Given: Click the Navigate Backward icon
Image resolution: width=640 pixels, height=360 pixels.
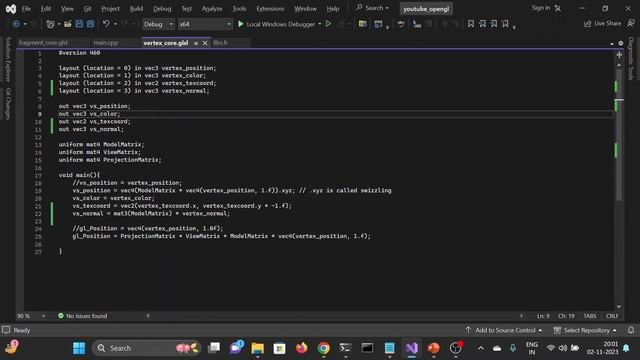Looking at the screenshot, I should point(16,24).
